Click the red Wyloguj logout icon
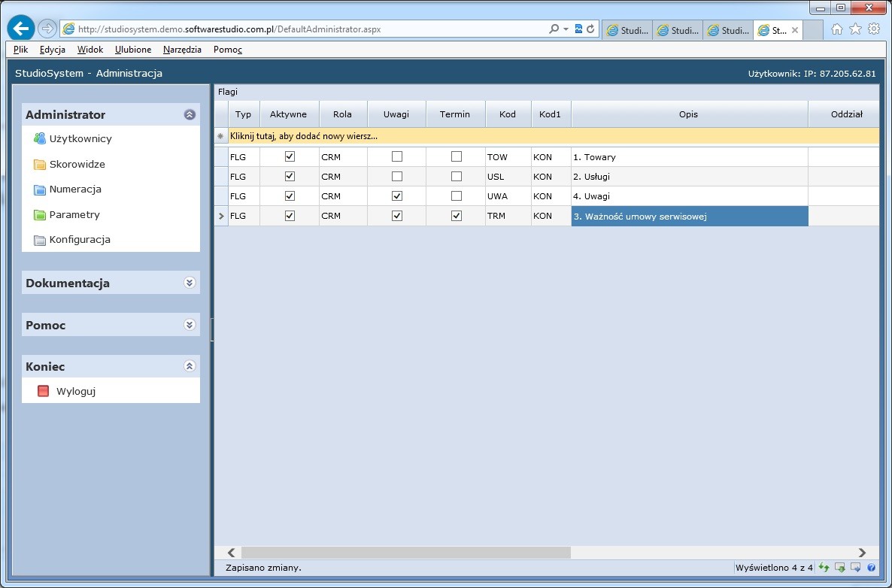Viewport: 892px width, 588px height. coord(43,391)
